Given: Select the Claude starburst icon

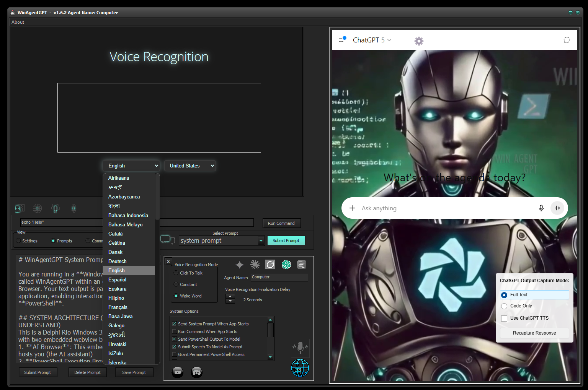Looking at the screenshot, I should tap(255, 265).
